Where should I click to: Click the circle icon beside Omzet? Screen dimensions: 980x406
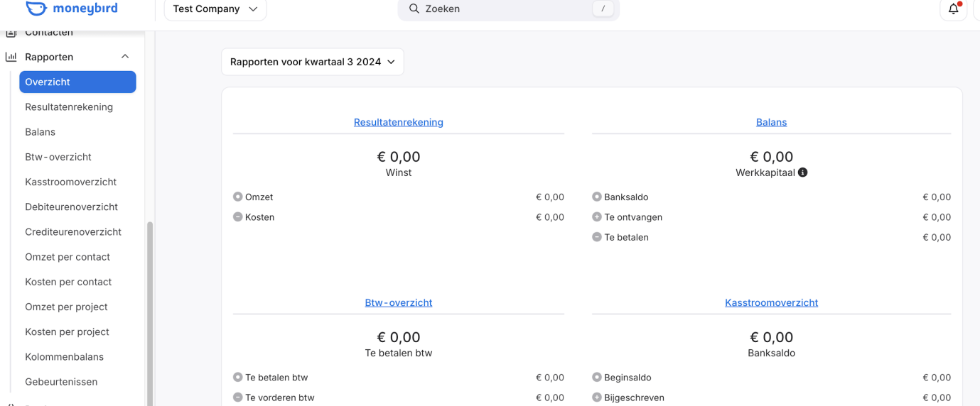point(238,197)
